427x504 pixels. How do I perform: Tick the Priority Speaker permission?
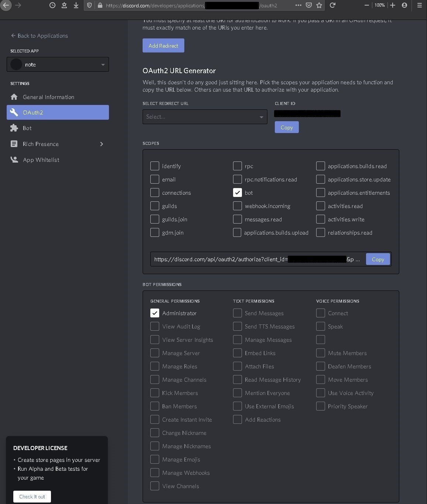[321, 406]
